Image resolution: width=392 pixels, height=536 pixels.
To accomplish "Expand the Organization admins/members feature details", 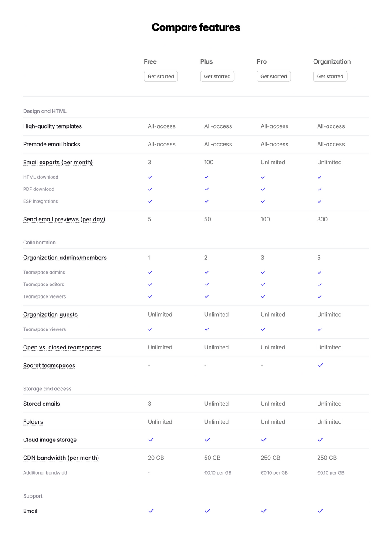I will (64, 258).
